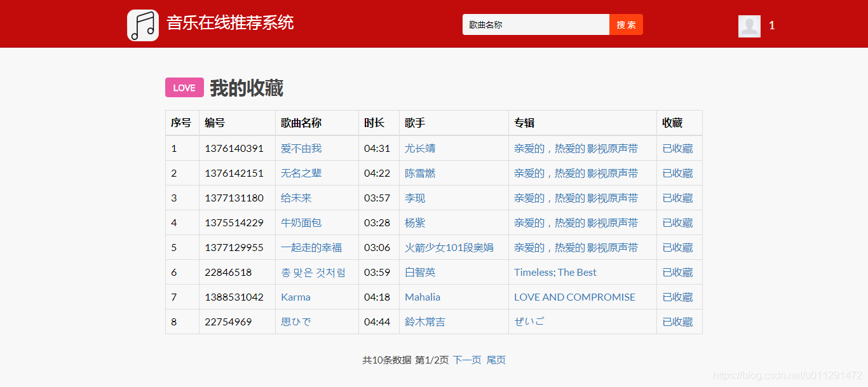Click the 我的收藏 heading

click(247, 88)
